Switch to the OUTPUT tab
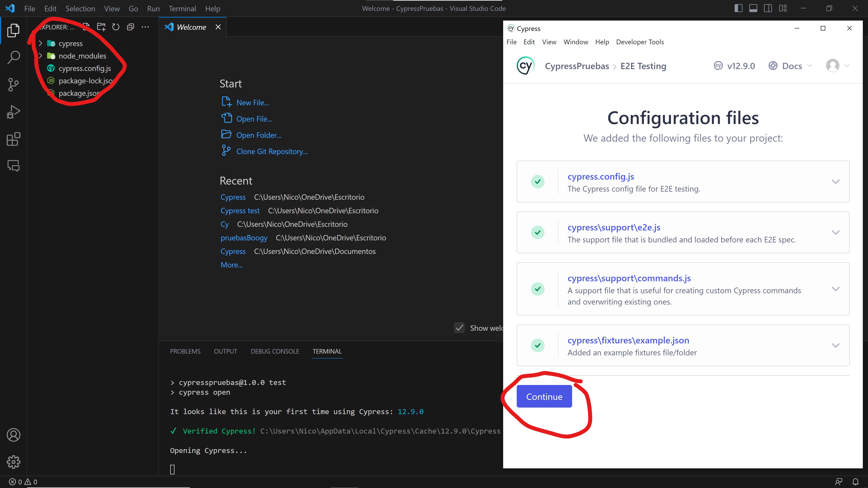 pyautogui.click(x=225, y=351)
